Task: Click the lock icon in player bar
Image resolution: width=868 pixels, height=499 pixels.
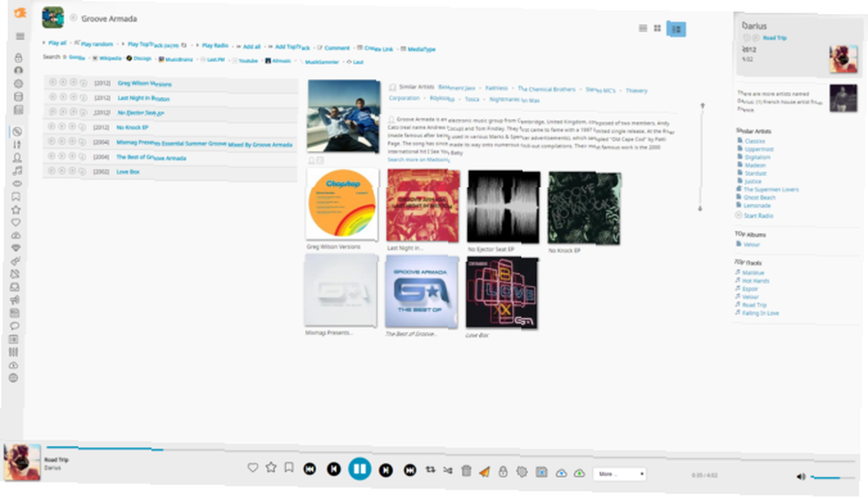Action: [503, 471]
